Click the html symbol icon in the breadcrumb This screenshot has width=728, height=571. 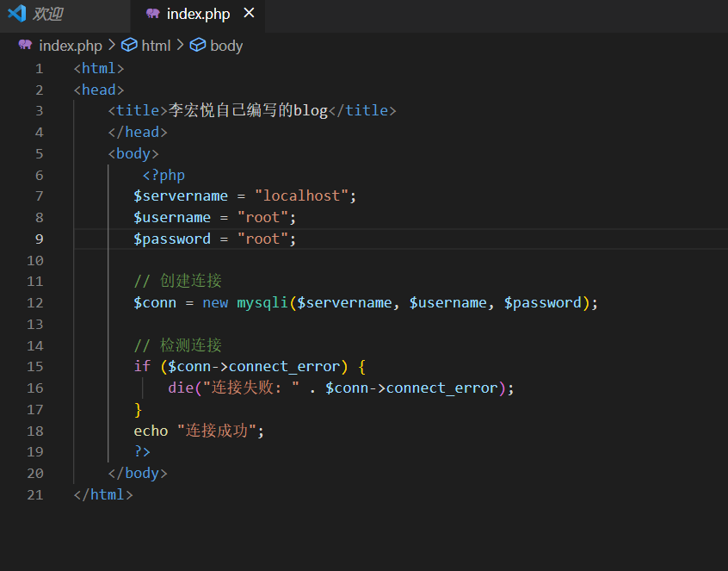(x=129, y=46)
